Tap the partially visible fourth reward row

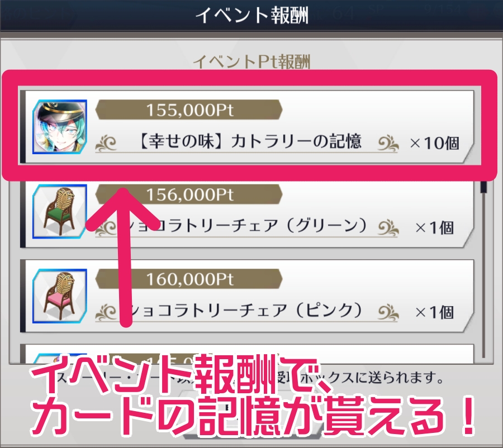click(247, 354)
